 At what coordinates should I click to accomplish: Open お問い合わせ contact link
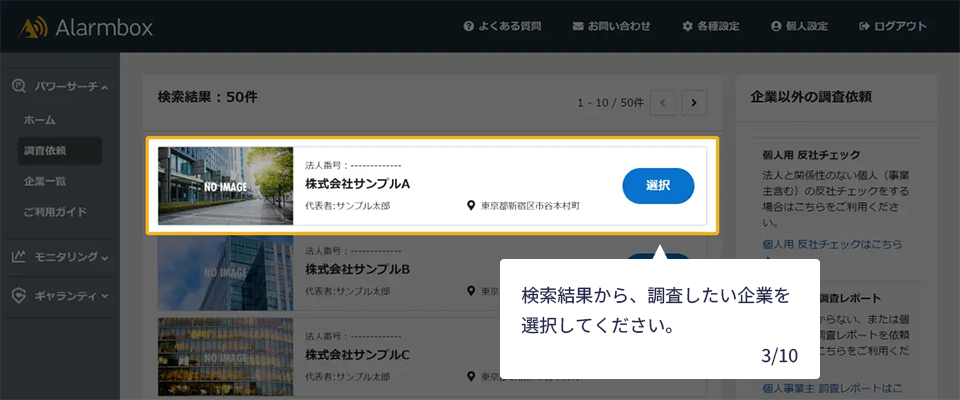pyautogui.click(x=611, y=26)
